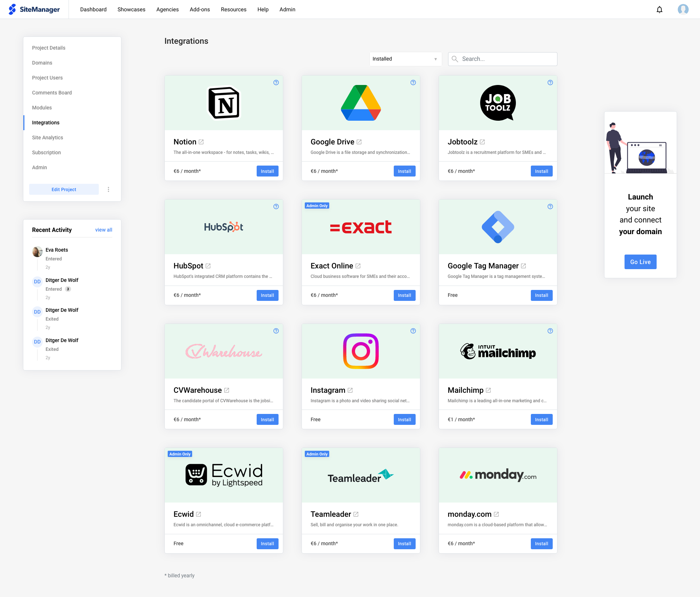
Task: Install the Instagram integration
Action: tap(404, 419)
